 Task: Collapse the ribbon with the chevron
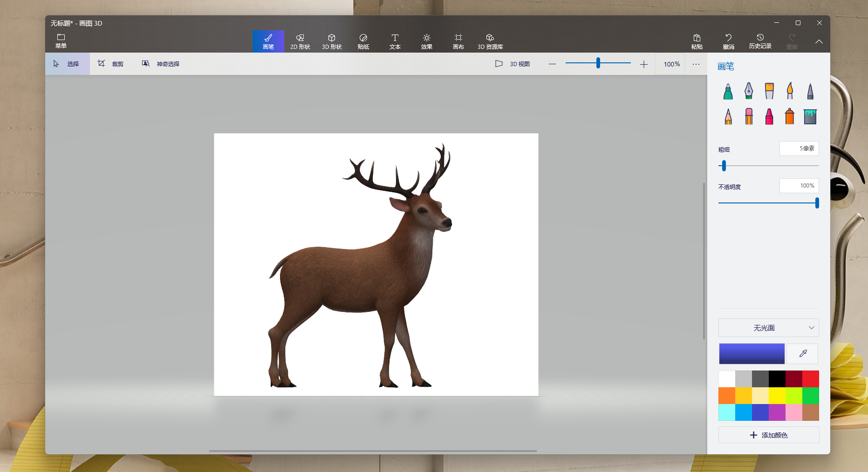pyautogui.click(x=819, y=41)
